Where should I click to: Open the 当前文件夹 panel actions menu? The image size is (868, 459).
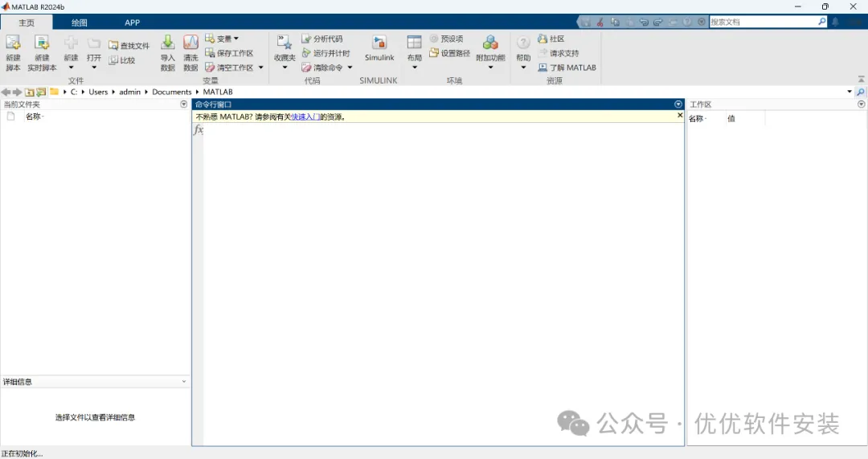point(184,104)
